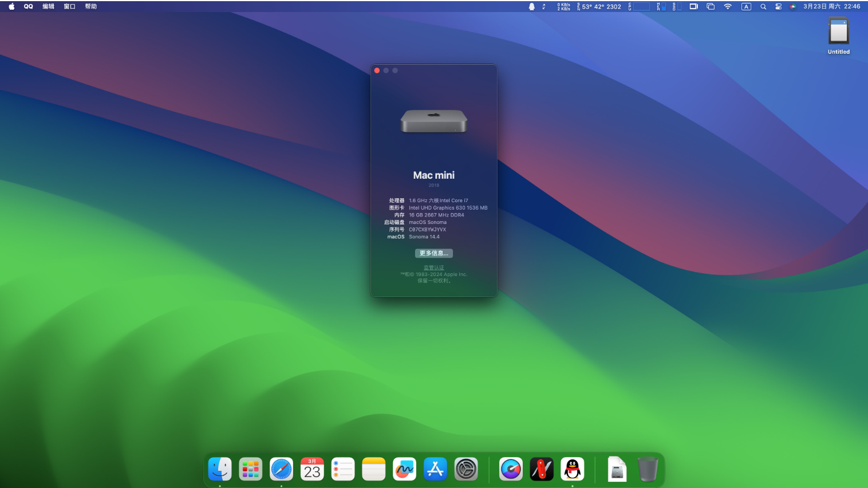Click the sensor temperature 53° 42° 2302 readout
Viewport: 868px width, 488px height.
[x=599, y=6]
